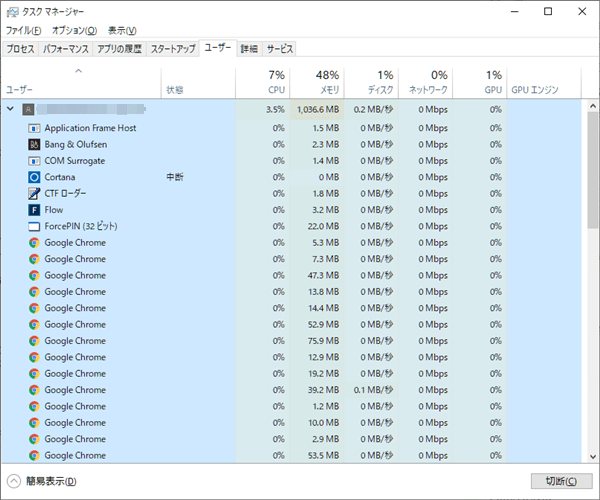Image resolution: width=600 pixels, height=500 pixels.
Task: Switch to the パフォーマンス tab
Action: pos(65,49)
